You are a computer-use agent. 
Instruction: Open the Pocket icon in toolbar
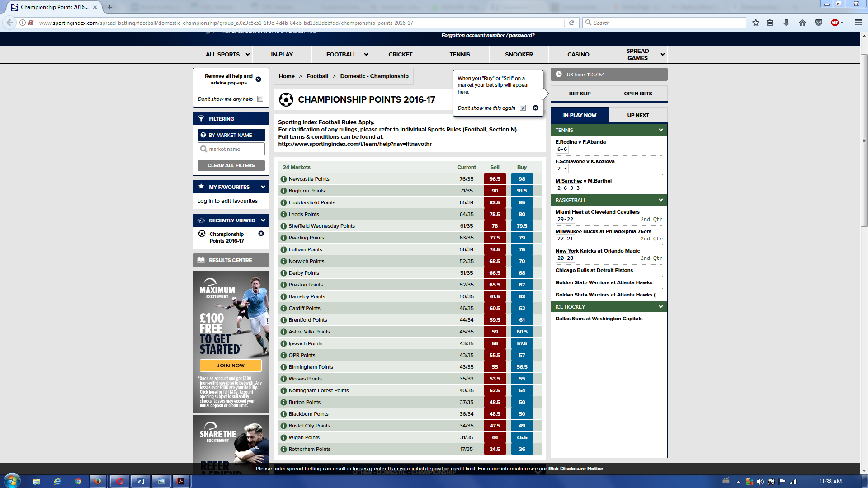[x=819, y=23]
